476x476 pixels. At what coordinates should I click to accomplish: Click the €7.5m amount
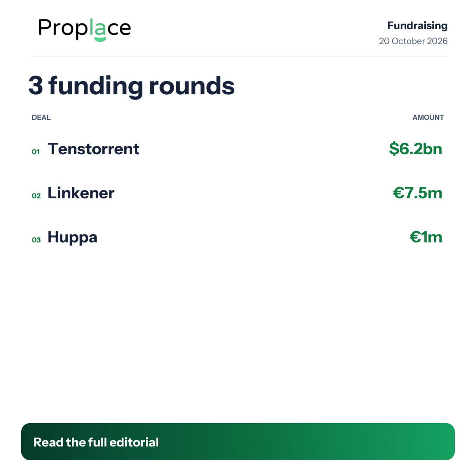pyautogui.click(x=417, y=193)
